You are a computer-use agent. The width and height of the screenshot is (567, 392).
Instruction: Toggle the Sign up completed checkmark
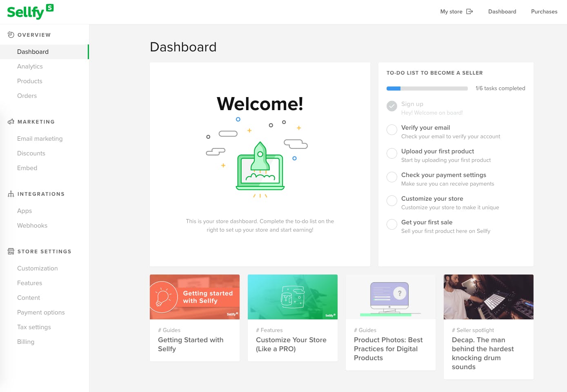coord(392,106)
